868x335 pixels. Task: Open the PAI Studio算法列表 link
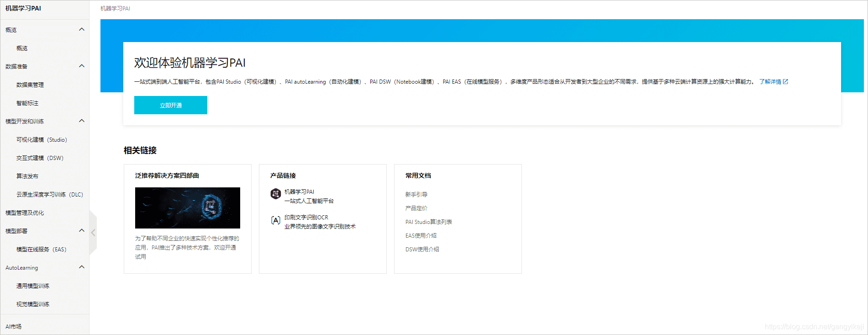coord(429,222)
